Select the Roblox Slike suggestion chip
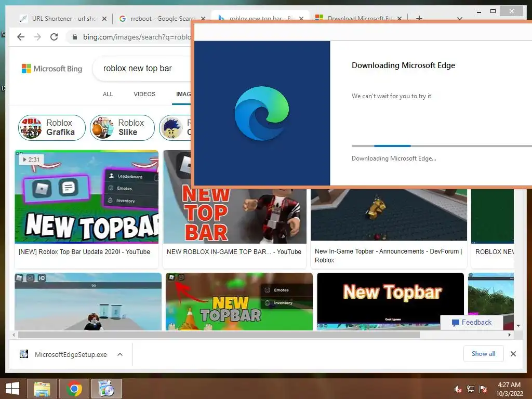Image resolution: width=532 pixels, height=399 pixels. (122, 128)
